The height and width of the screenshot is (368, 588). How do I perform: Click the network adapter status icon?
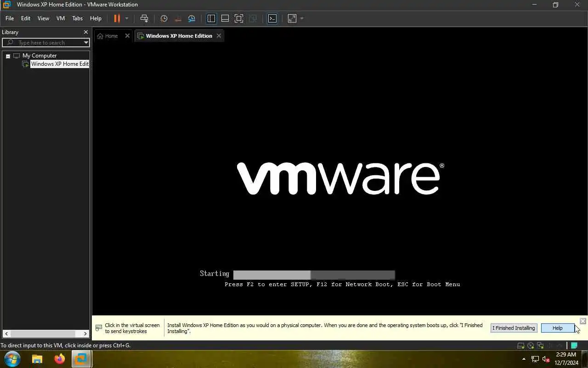[x=540, y=345]
